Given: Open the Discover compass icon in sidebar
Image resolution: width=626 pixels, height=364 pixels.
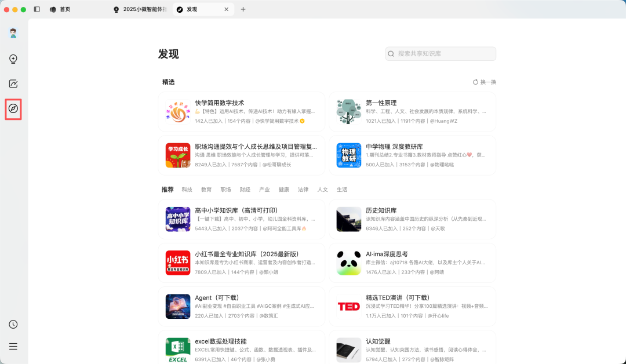Looking at the screenshot, I should tap(13, 108).
